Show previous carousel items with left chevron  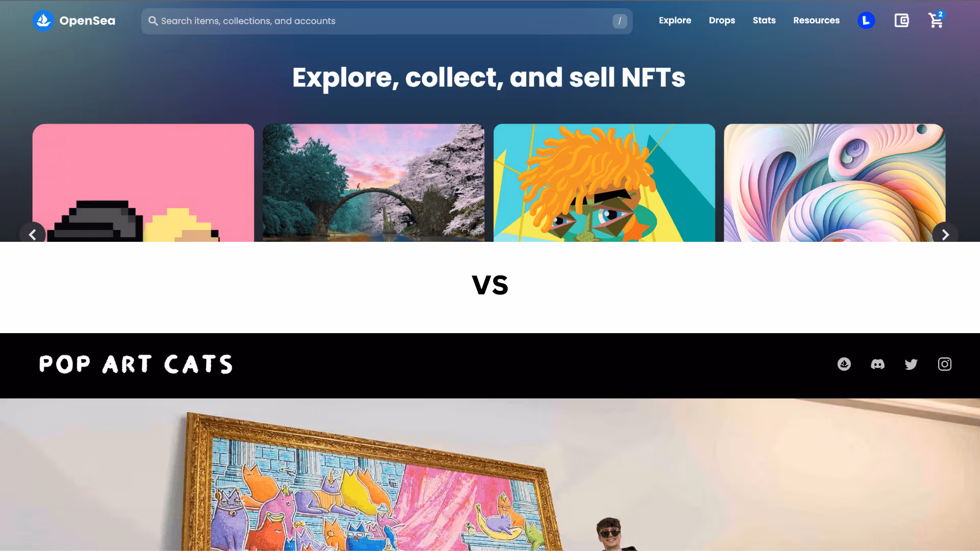click(x=33, y=235)
